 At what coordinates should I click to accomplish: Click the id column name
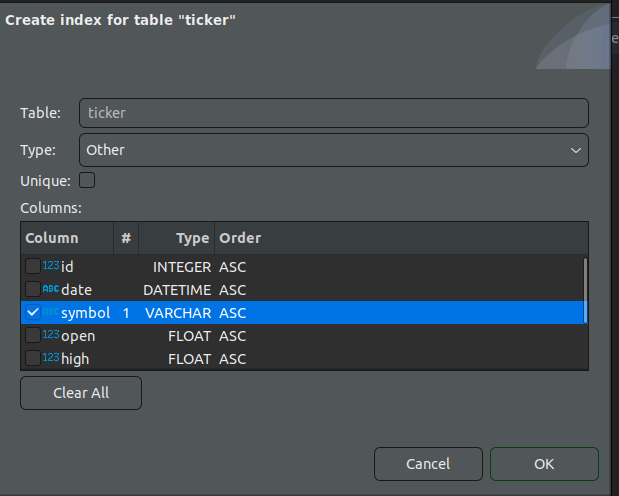click(67, 267)
